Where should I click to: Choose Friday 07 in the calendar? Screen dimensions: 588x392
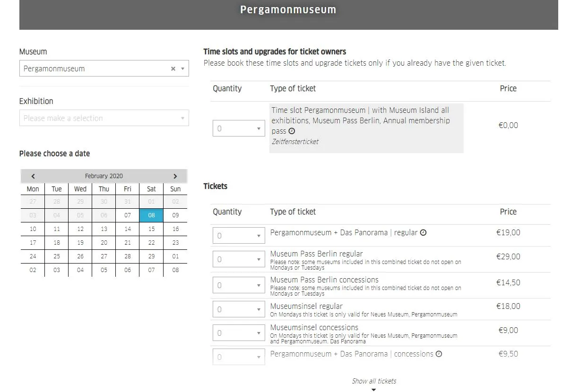point(128,215)
